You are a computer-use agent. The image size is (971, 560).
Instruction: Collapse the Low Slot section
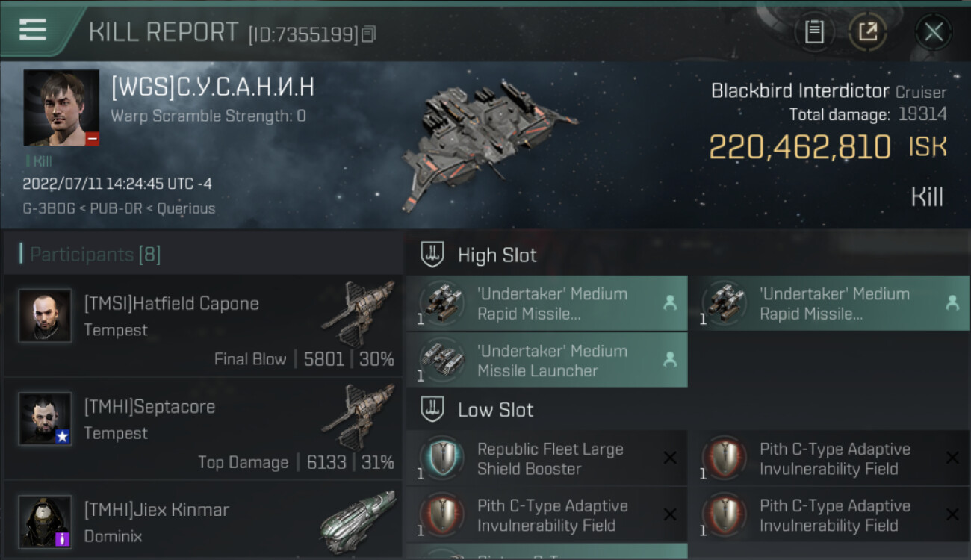tap(496, 410)
